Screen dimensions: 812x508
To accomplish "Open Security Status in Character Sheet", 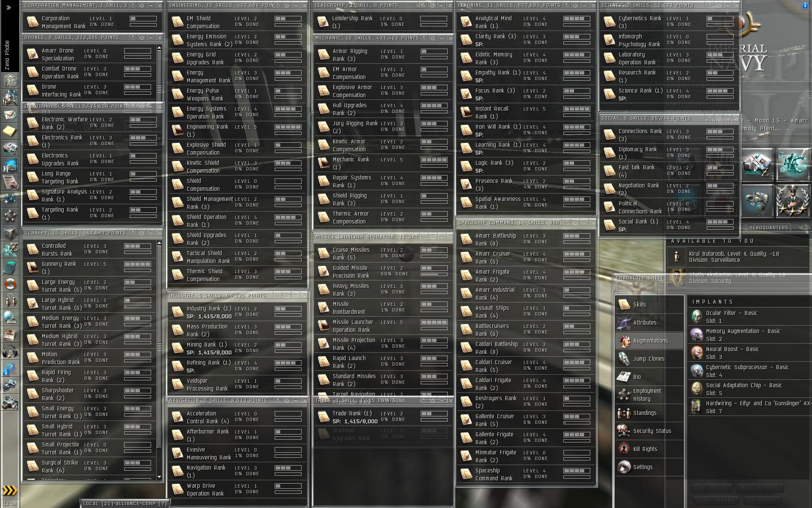I will (649, 431).
